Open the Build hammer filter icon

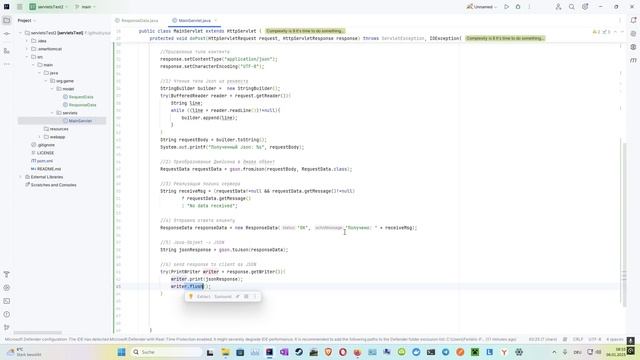[x=7, y=274]
